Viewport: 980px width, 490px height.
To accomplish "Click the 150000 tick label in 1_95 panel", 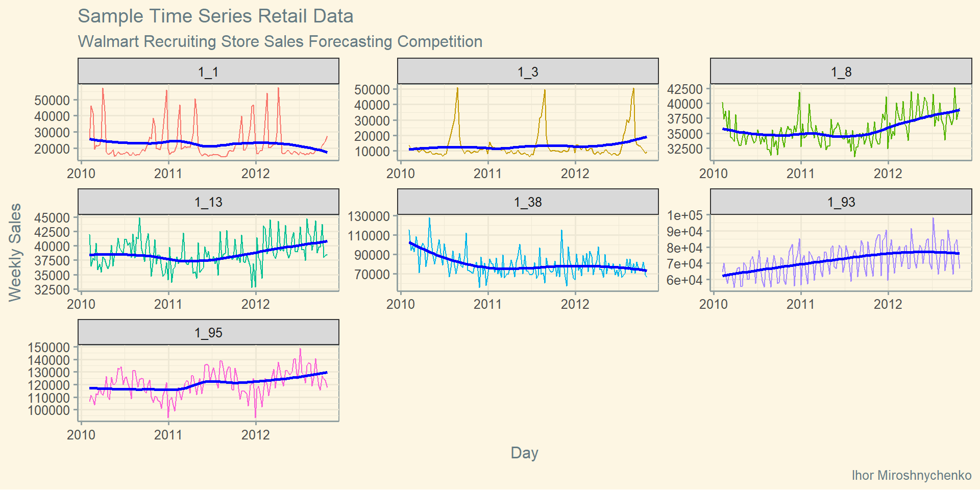I will point(48,348).
